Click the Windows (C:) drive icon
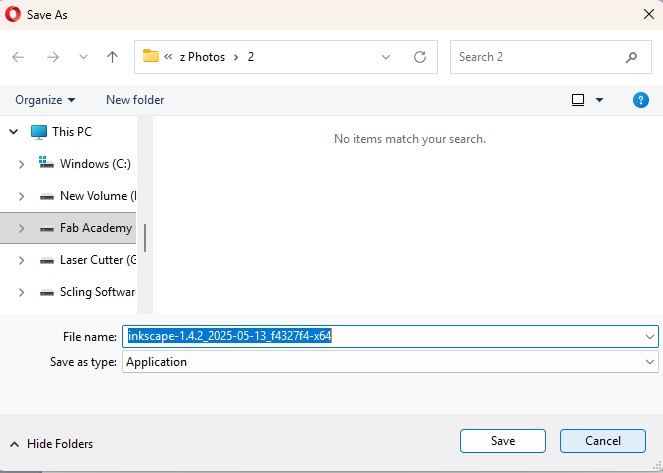This screenshot has width=663, height=473. (45, 163)
